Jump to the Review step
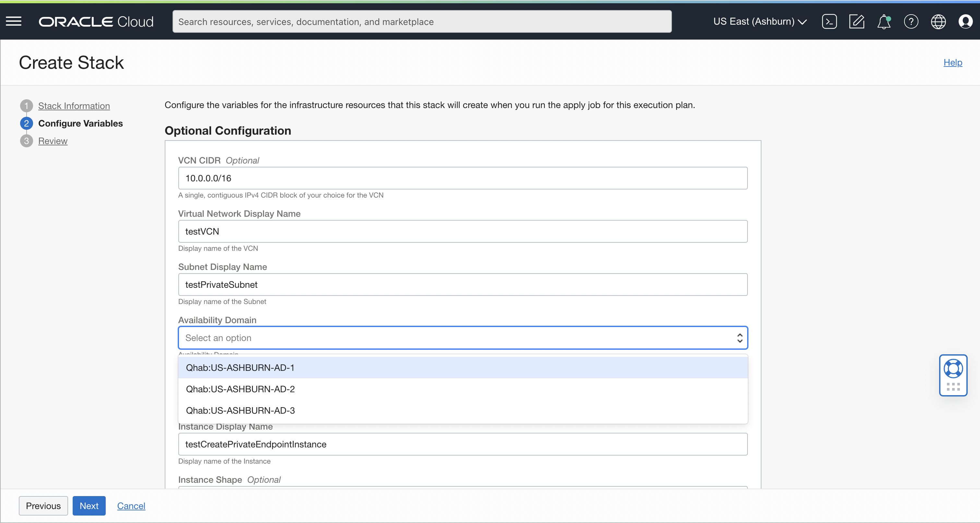This screenshot has width=980, height=523. pyautogui.click(x=53, y=141)
